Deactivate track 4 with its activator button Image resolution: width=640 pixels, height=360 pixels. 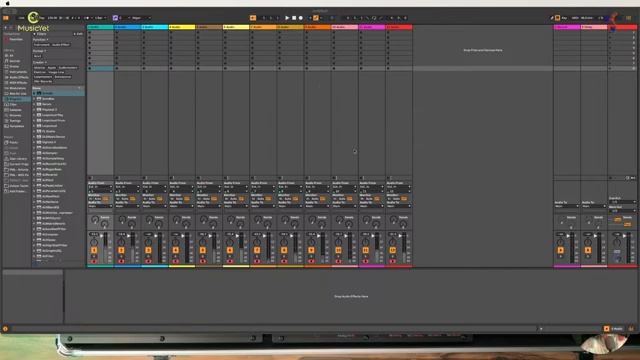[x=176, y=250]
